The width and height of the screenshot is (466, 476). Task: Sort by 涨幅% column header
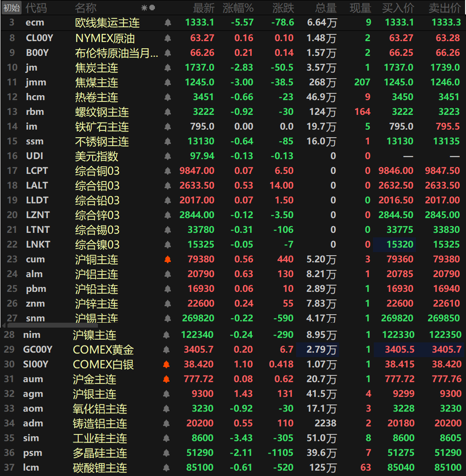(x=238, y=8)
